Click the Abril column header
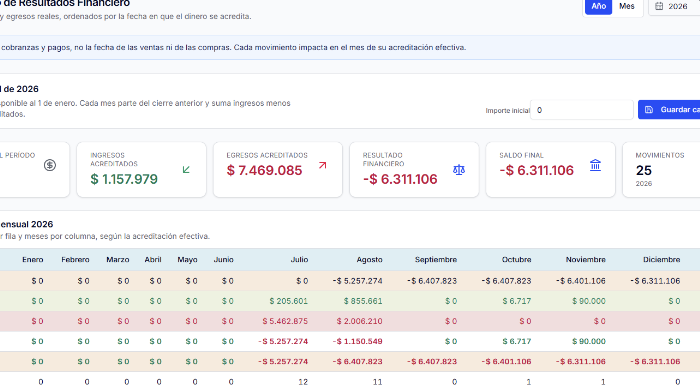700x392 pixels. [x=153, y=259]
